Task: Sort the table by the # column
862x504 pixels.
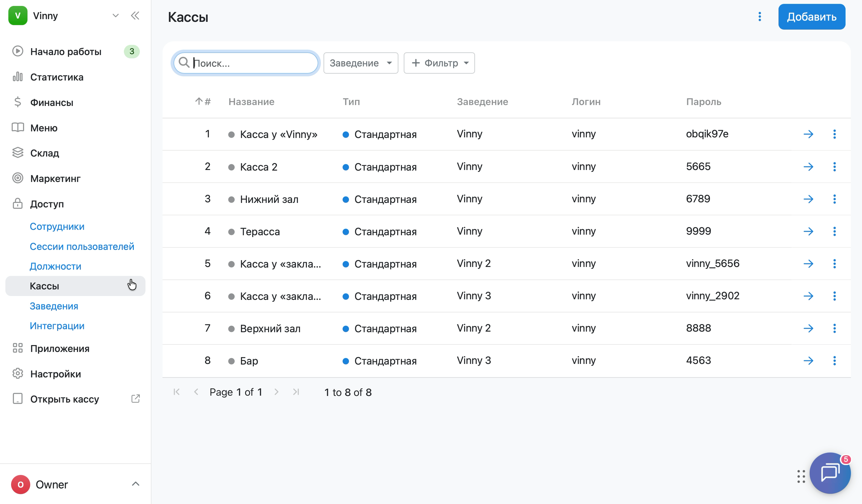Action: tap(203, 101)
